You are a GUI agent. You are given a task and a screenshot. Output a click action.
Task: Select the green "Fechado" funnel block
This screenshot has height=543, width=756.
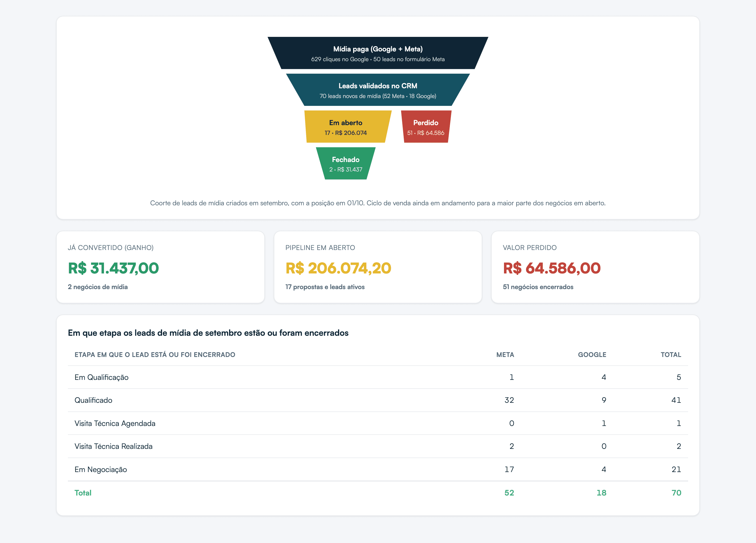pos(346,163)
